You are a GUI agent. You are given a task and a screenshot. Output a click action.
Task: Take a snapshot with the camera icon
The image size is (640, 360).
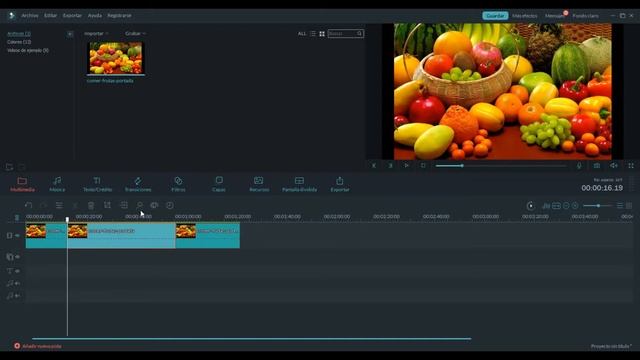point(597,165)
